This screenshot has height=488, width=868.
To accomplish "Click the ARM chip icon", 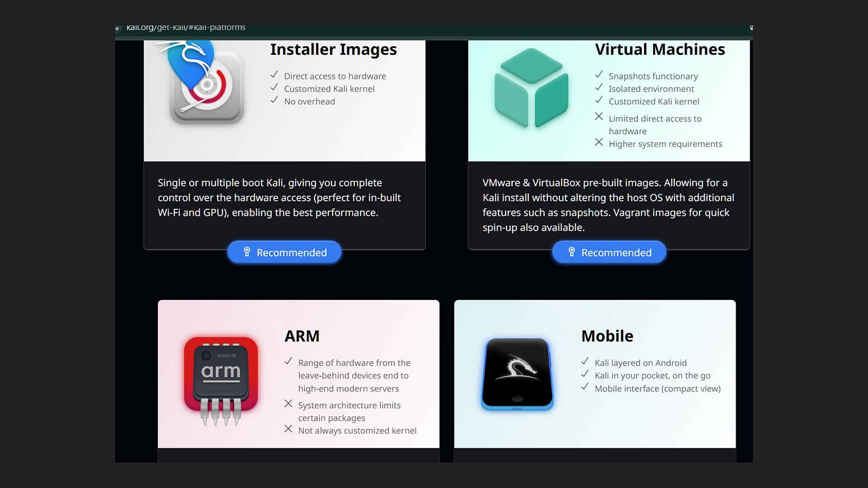I will tap(221, 380).
